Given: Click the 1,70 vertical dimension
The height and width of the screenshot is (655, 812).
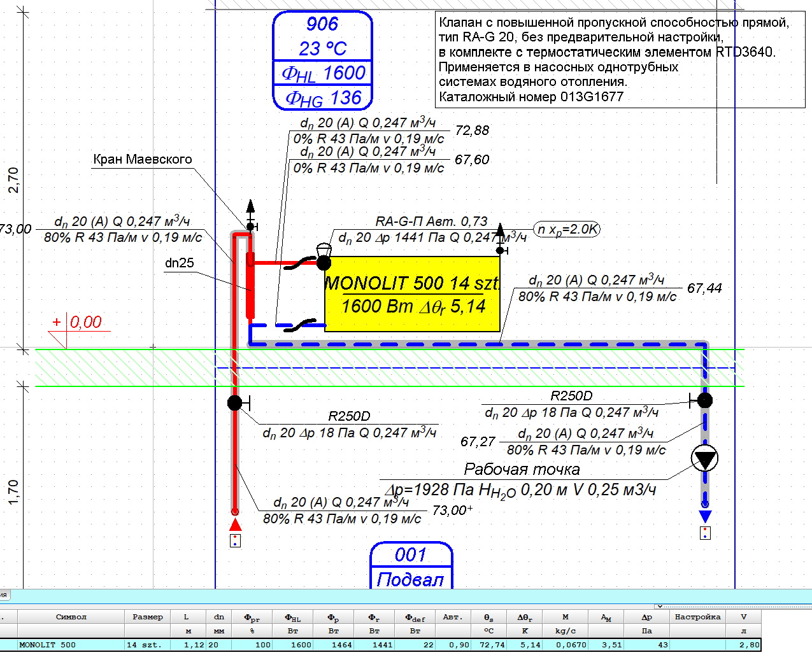Looking at the screenshot, I should [13, 493].
